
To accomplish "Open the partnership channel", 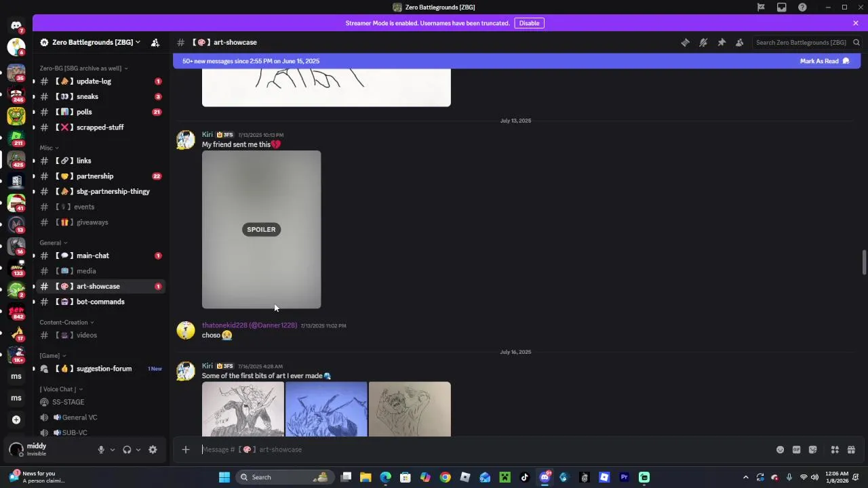I will click(100, 176).
